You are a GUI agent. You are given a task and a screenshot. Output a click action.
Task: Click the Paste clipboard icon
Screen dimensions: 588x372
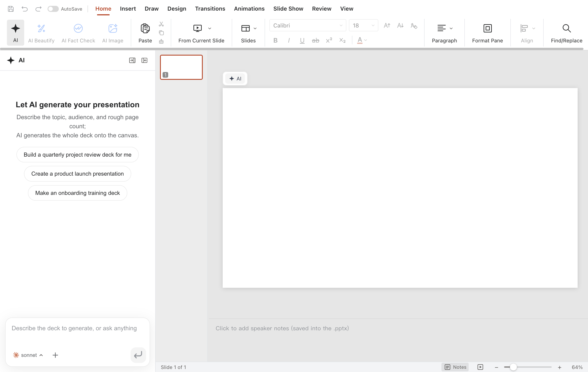(x=145, y=29)
